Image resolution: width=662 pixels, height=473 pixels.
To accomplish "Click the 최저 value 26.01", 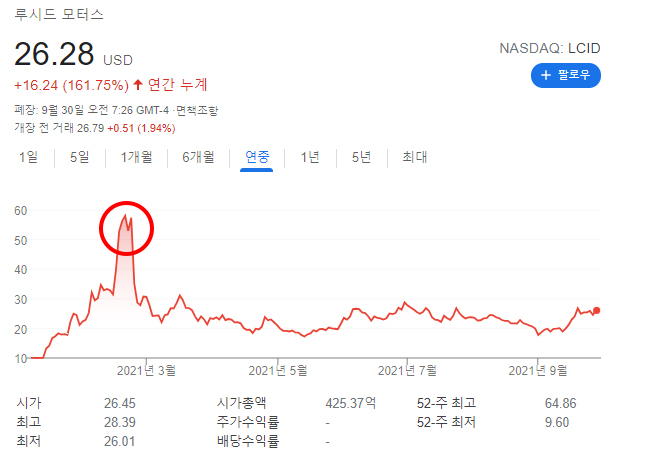I will (119, 442).
